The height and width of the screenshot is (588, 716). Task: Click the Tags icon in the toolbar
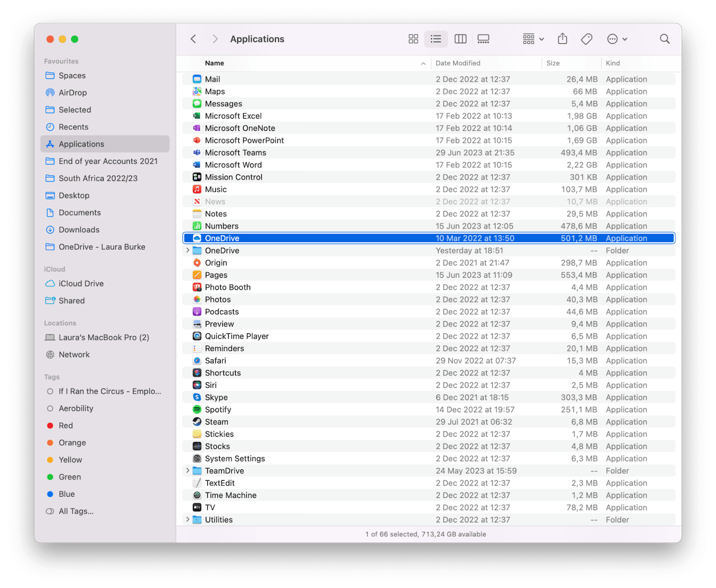click(586, 38)
